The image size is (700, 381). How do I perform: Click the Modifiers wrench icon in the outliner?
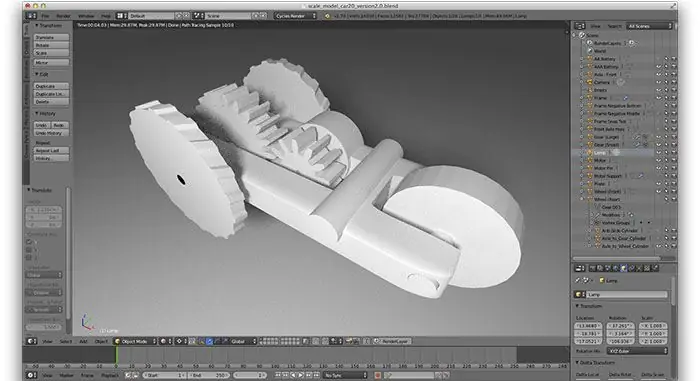[596, 215]
